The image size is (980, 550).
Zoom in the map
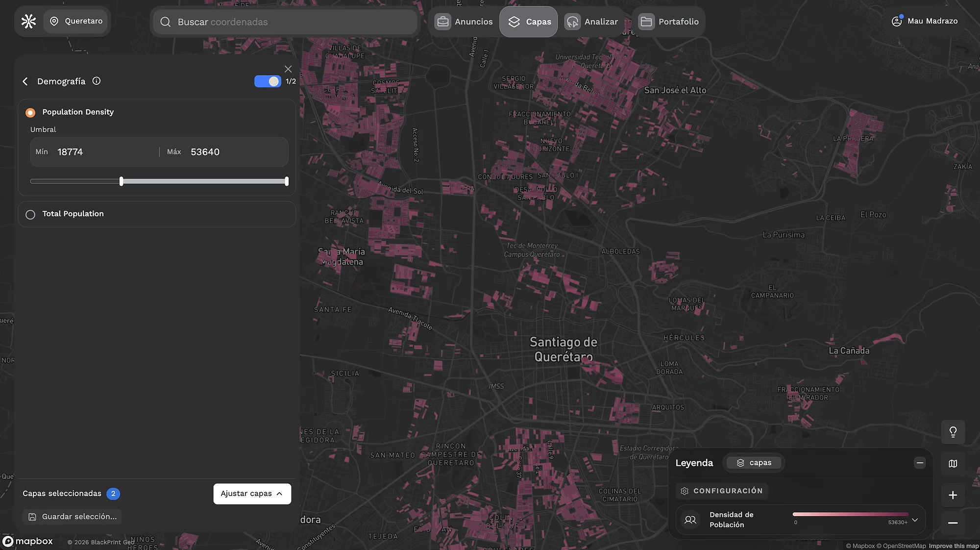[x=953, y=495]
